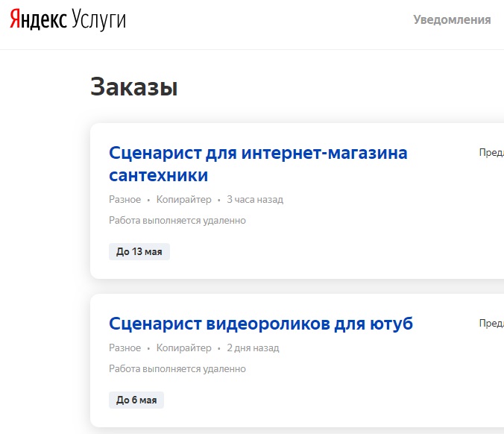Select the Разное category in the сантехники order

[125, 200]
